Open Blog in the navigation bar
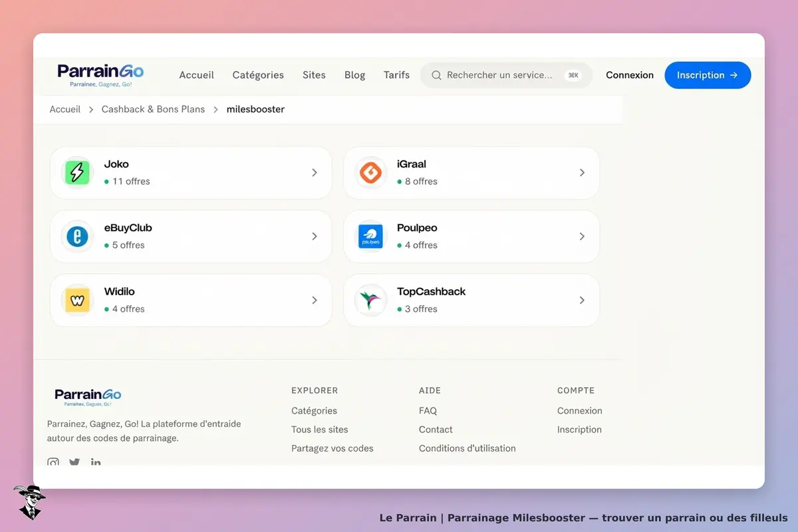The image size is (798, 532). tap(355, 75)
